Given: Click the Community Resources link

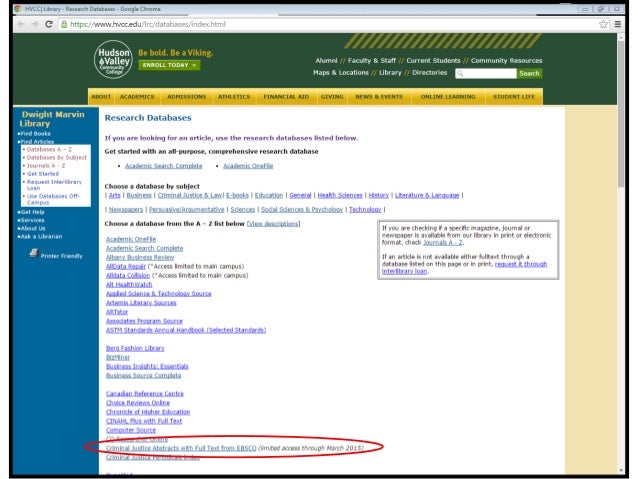Looking at the screenshot, I should (x=507, y=61).
